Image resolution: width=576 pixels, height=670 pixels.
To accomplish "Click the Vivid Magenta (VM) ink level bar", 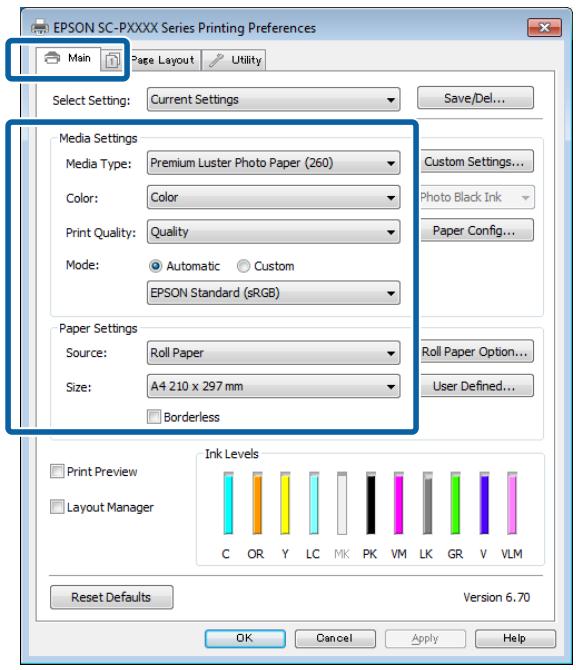I will pos(399,503).
